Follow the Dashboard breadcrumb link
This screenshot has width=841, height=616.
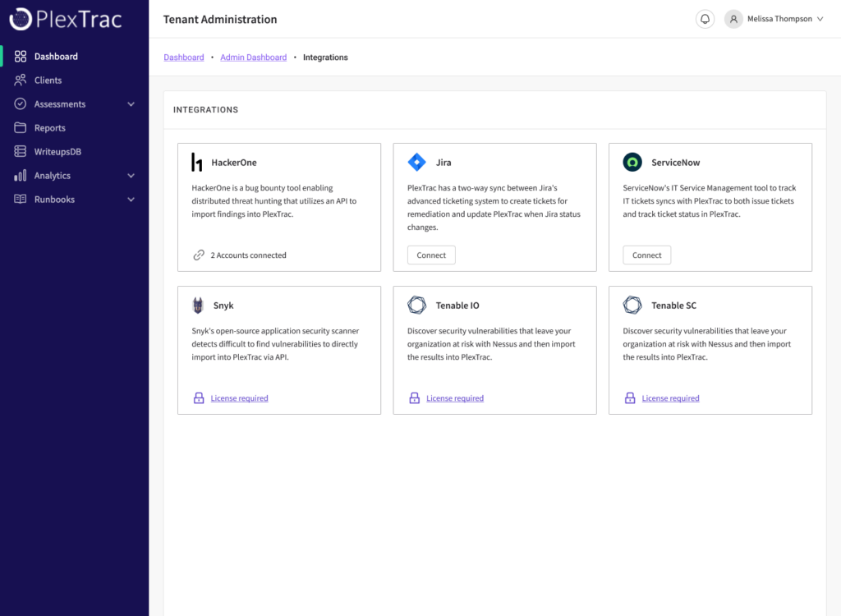[184, 57]
